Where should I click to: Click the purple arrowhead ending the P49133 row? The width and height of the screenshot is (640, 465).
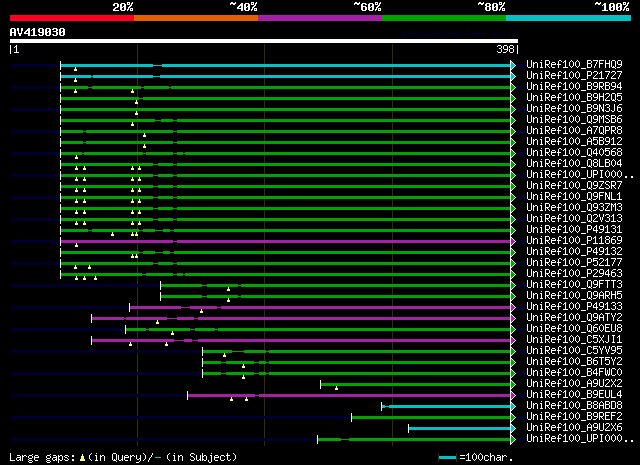click(513, 308)
